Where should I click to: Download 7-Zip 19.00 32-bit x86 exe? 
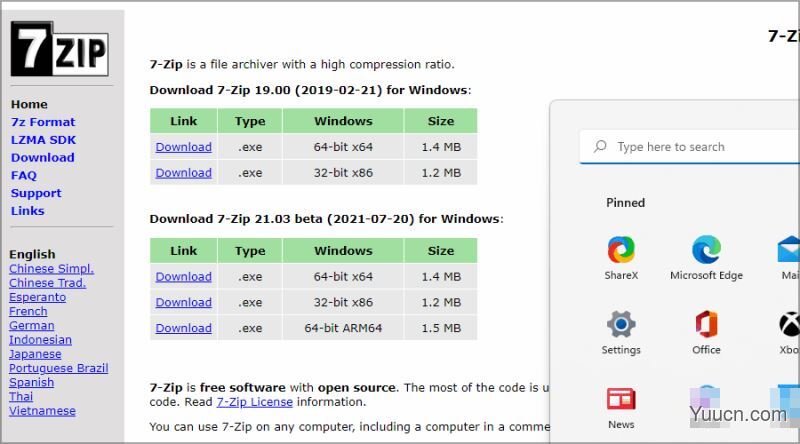click(184, 173)
